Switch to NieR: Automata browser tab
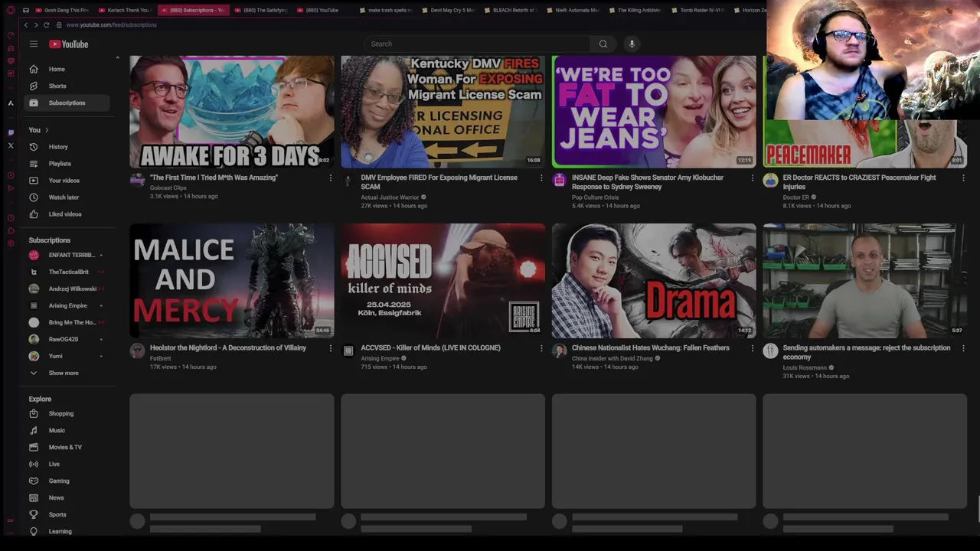 (573, 10)
